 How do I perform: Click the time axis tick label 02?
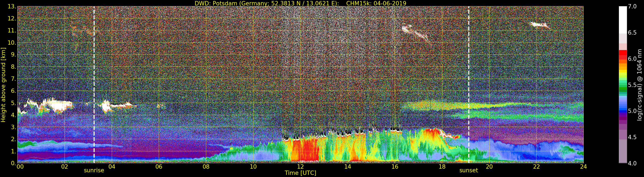coord(65,167)
